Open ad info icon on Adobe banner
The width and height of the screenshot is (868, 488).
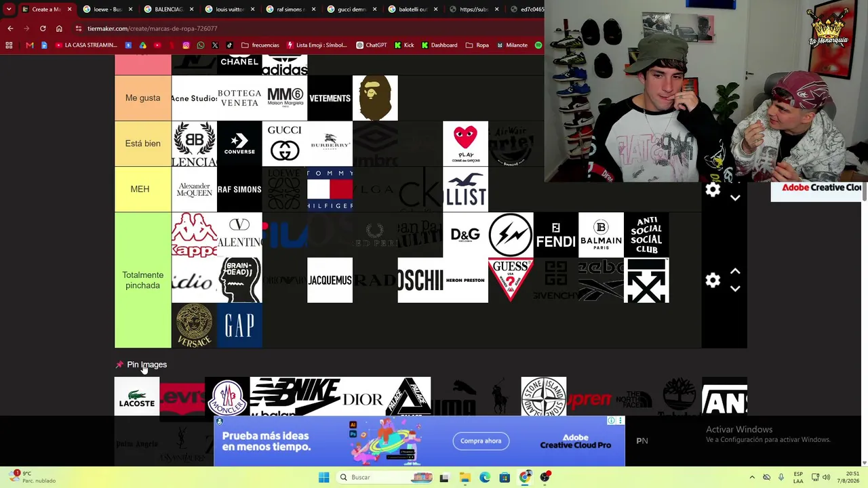point(611,421)
